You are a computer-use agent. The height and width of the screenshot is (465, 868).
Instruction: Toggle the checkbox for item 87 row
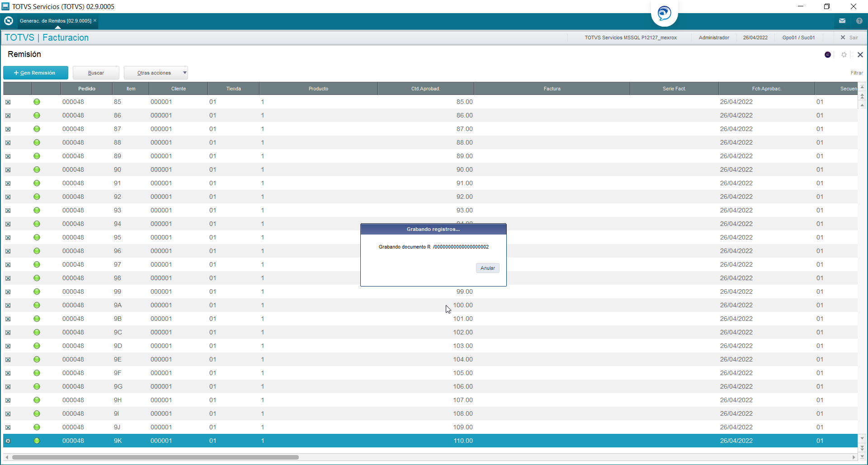click(8, 129)
